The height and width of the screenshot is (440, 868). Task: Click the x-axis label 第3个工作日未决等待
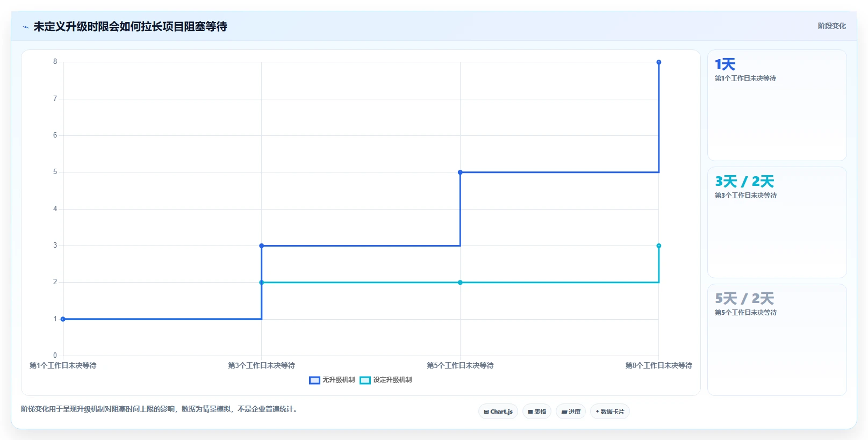(x=262, y=365)
